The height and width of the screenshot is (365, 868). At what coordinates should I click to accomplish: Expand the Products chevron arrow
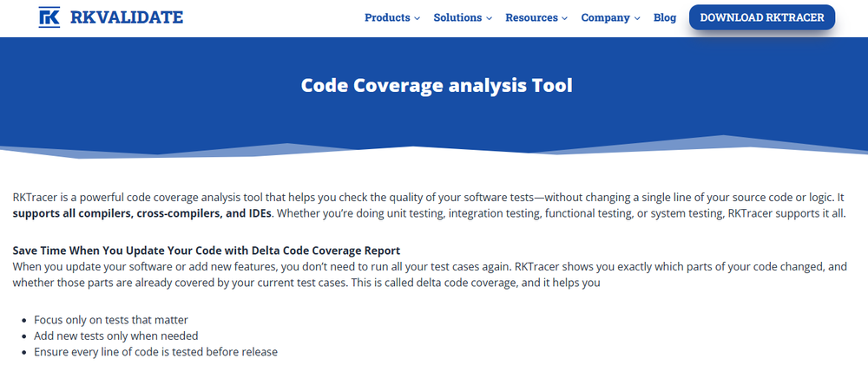point(418,18)
